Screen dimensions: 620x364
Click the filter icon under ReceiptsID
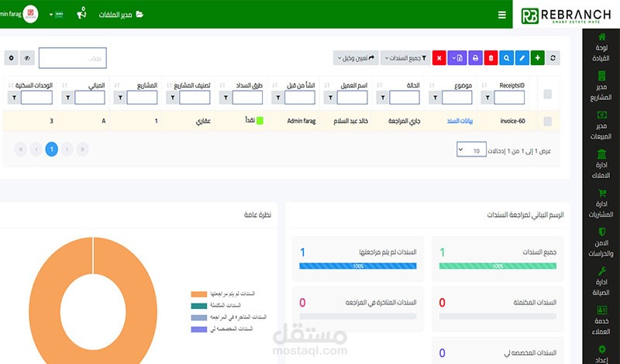click(487, 98)
